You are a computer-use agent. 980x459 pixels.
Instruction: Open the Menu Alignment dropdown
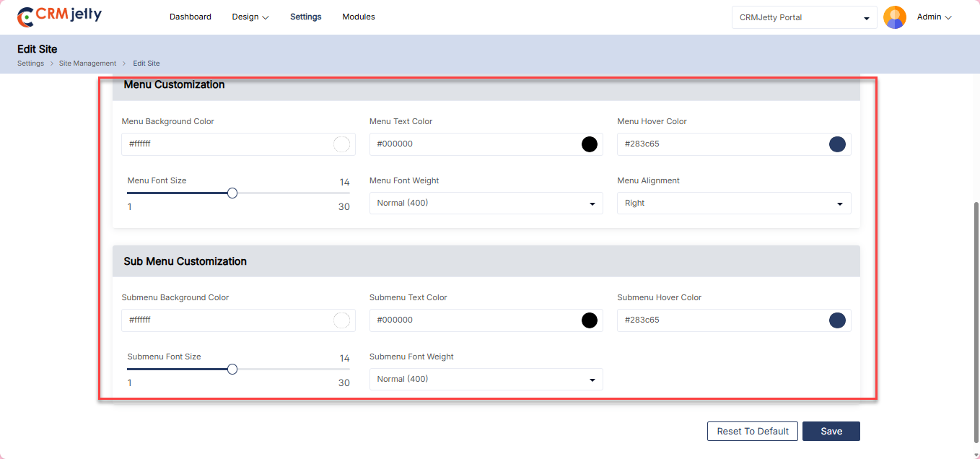click(734, 204)
